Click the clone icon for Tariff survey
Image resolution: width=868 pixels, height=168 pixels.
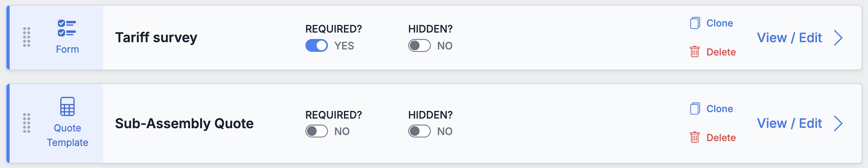[695, 23]
